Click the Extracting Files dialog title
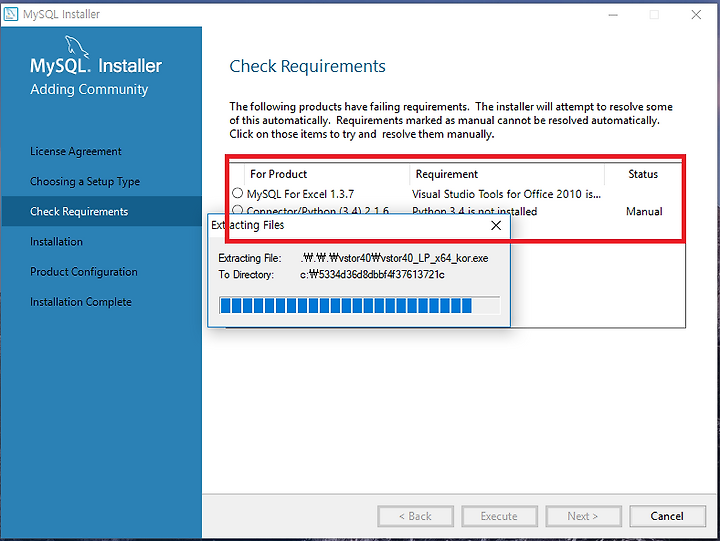 (x=248, y=225)
